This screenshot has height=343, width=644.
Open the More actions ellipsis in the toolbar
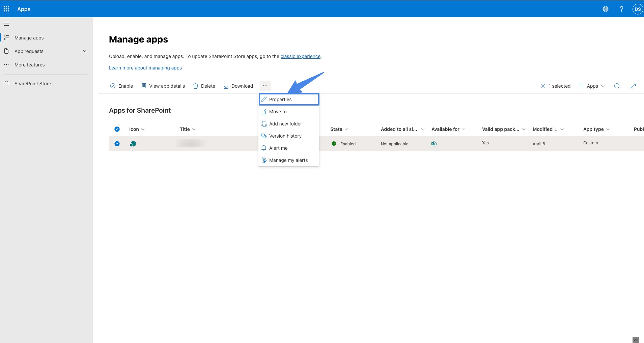pos(265,86)
